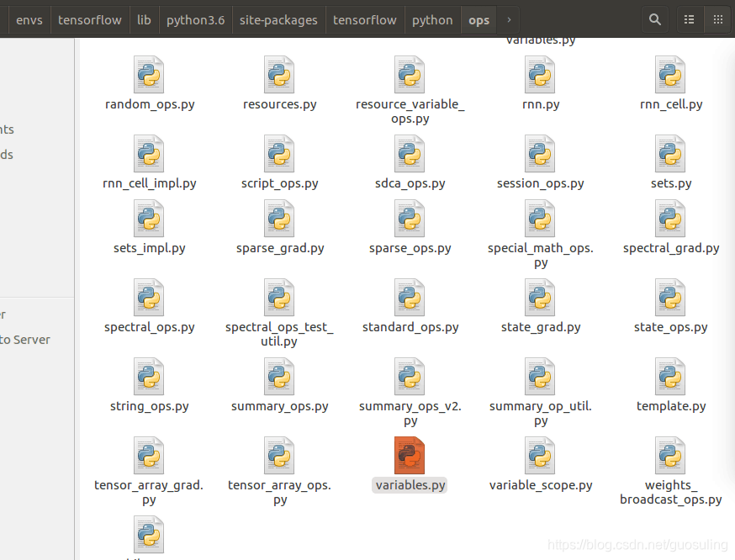
Task: Select the weights_broadcast_ops.py file icon
Action: [670, 456]
